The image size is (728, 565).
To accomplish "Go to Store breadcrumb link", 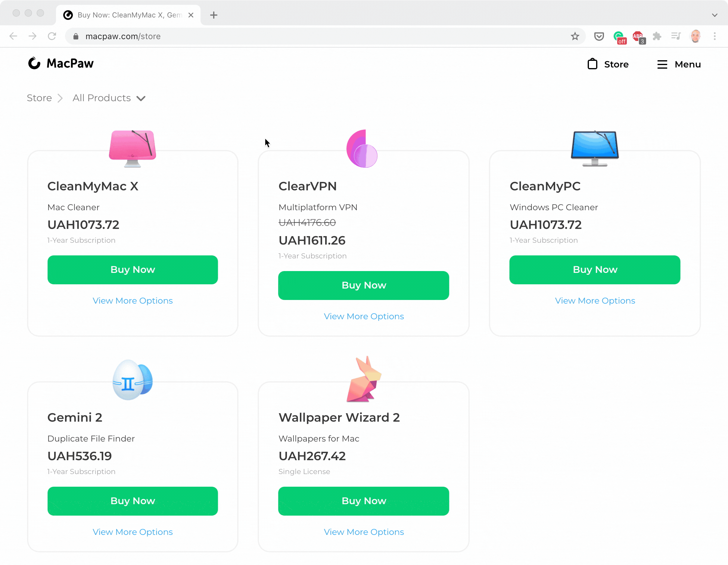I will tap(39, 98).
